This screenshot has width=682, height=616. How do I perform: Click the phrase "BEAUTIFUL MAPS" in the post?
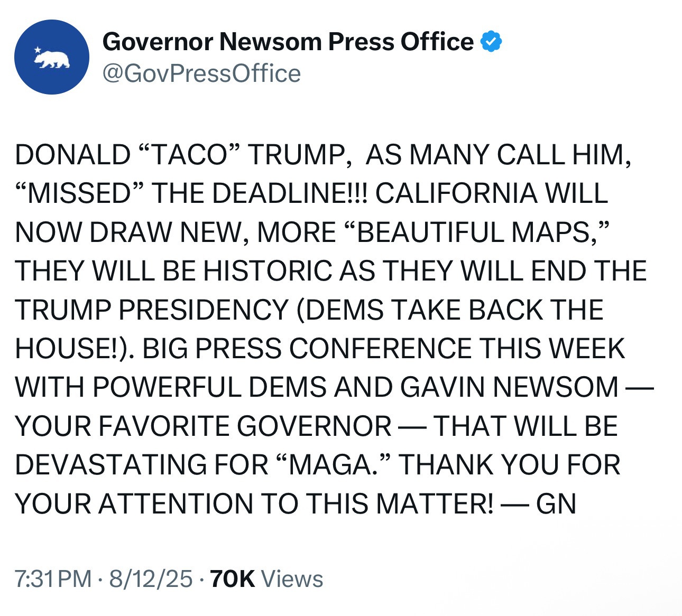coord(474,232)
